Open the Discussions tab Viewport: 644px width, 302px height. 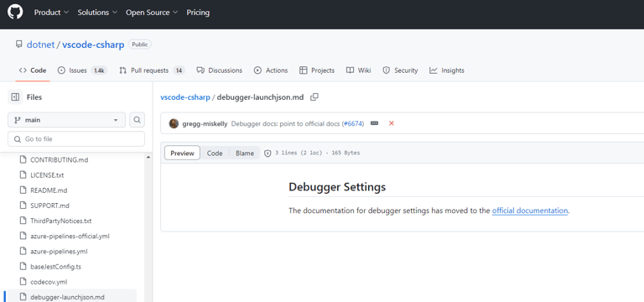click(x=220, y=70)
